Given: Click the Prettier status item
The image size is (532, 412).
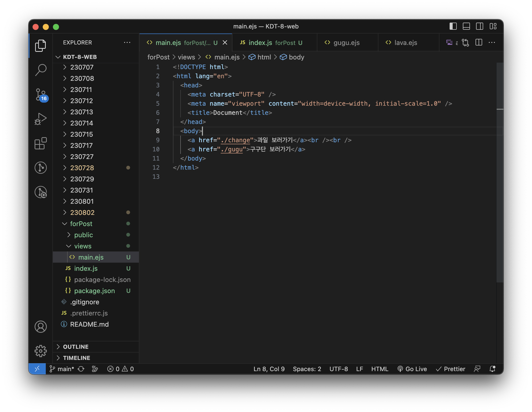Looking at the screenshot, I should 450,369.
